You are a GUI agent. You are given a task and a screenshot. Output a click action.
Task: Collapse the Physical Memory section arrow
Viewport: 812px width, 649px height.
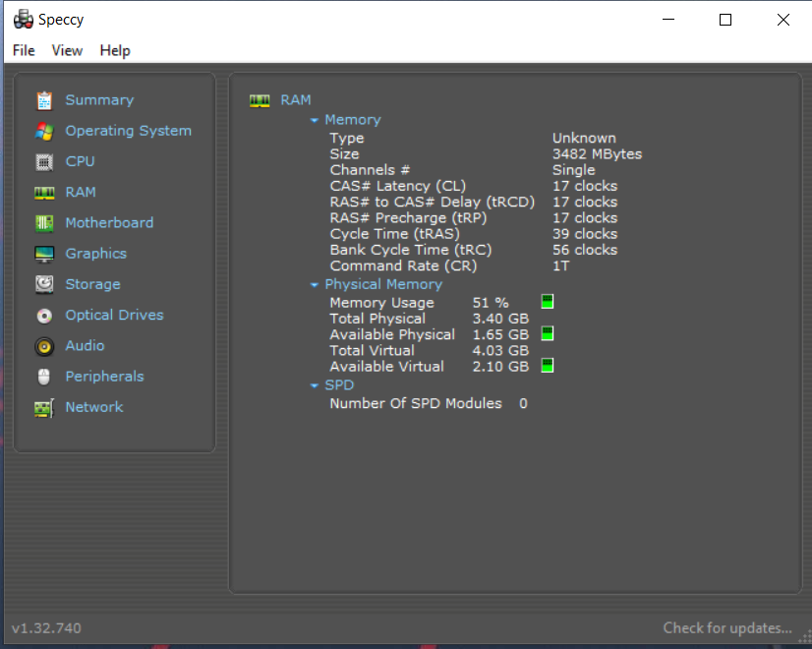coord(314,285)
